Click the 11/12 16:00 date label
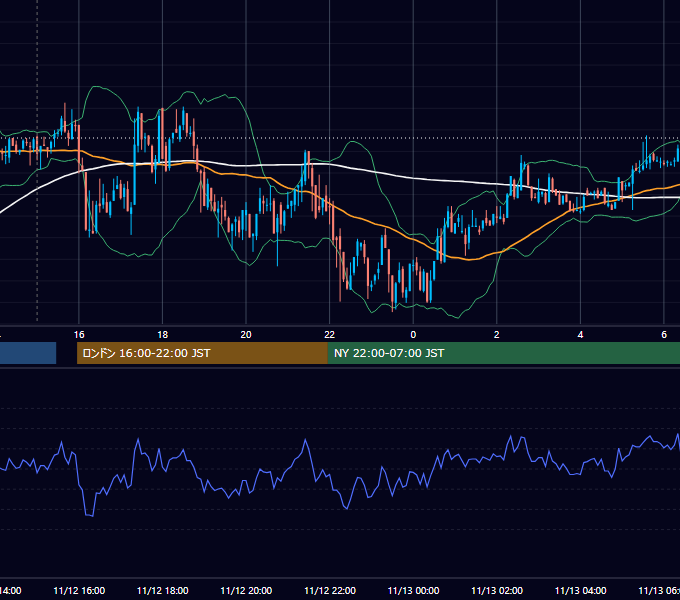680x600 pixels. click(x=79, y=591)
